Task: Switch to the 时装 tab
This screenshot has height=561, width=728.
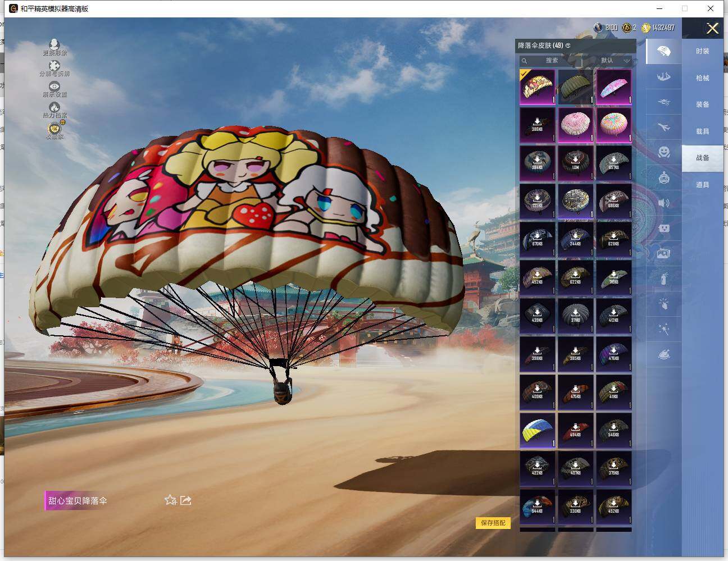Action: click(703, 51)
